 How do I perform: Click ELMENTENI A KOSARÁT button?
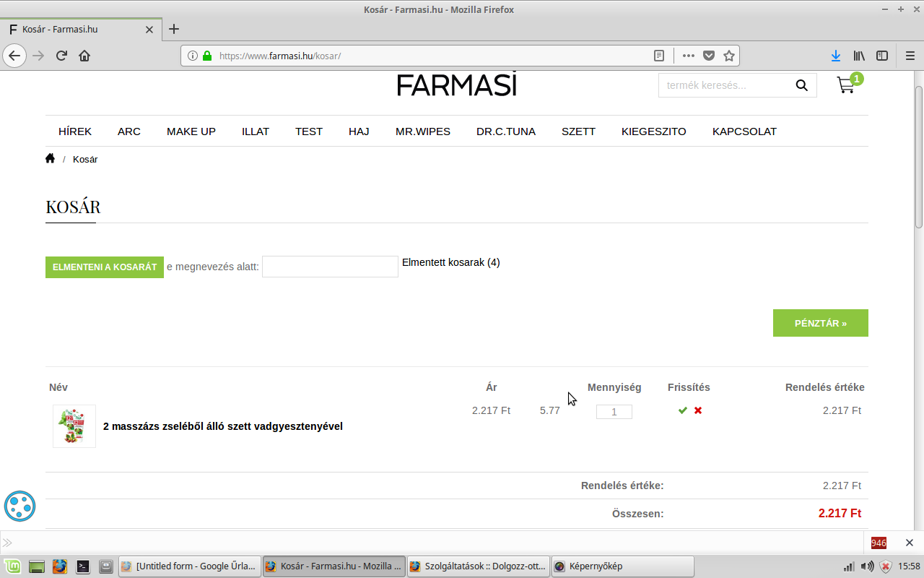(105, 267)
